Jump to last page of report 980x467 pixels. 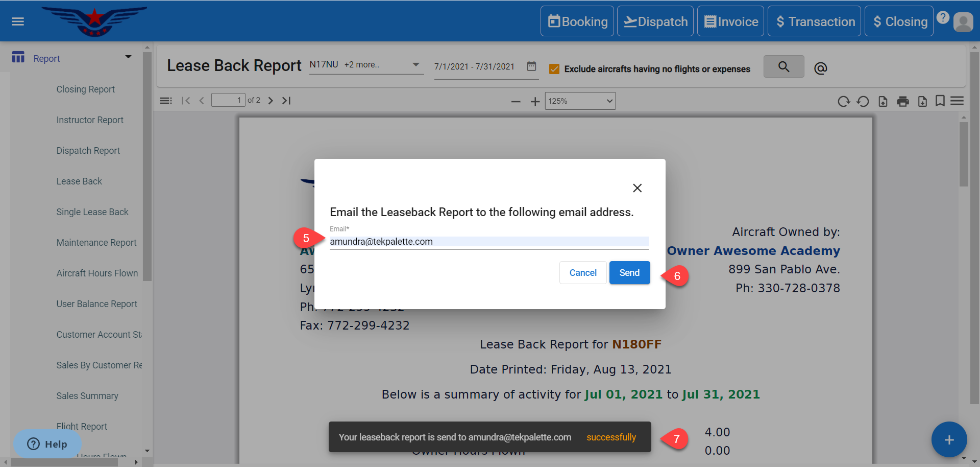(x=286, y=101)
